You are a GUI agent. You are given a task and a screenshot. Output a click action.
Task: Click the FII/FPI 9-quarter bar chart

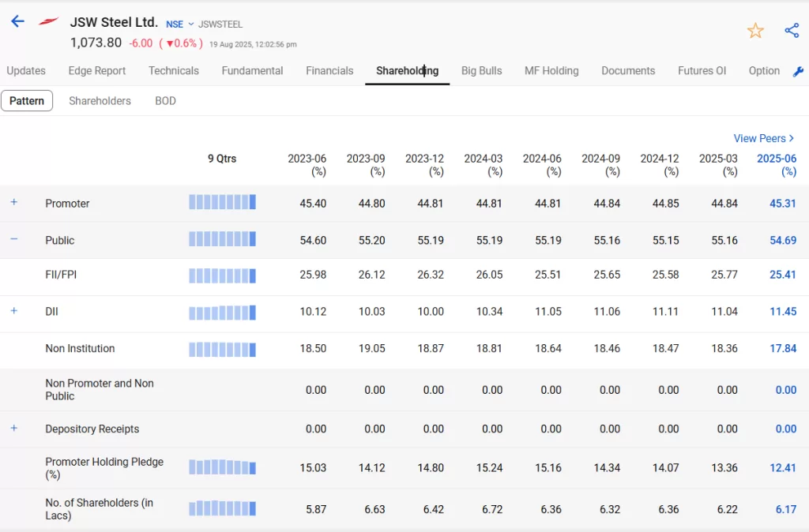222,275
